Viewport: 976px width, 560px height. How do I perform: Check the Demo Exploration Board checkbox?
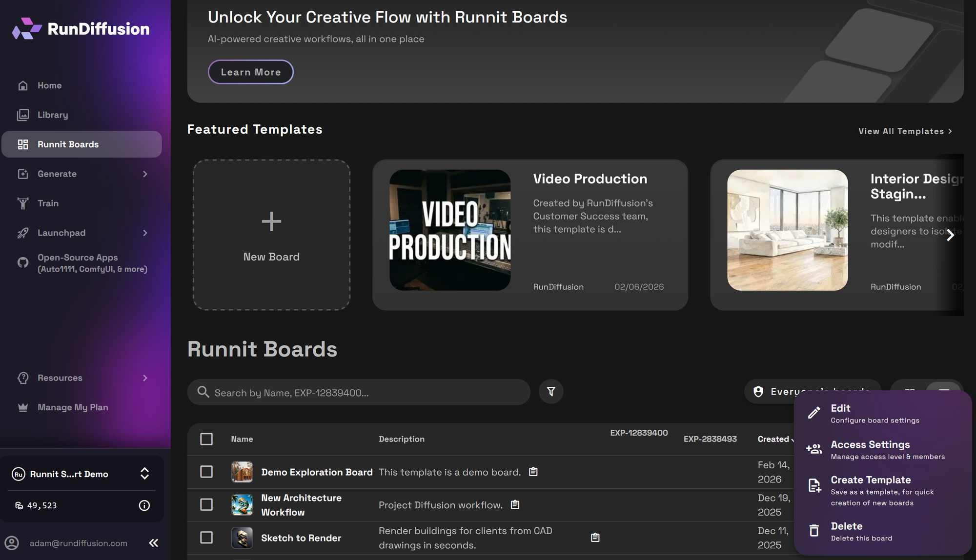206,472
